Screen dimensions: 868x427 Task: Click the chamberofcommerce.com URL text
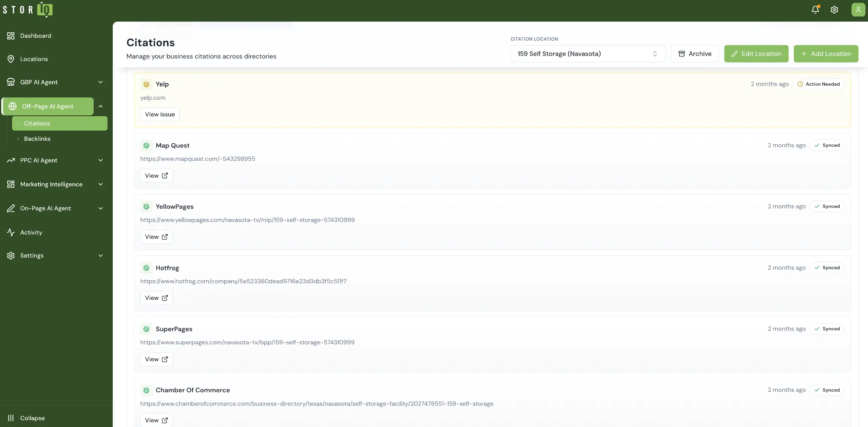317,404
